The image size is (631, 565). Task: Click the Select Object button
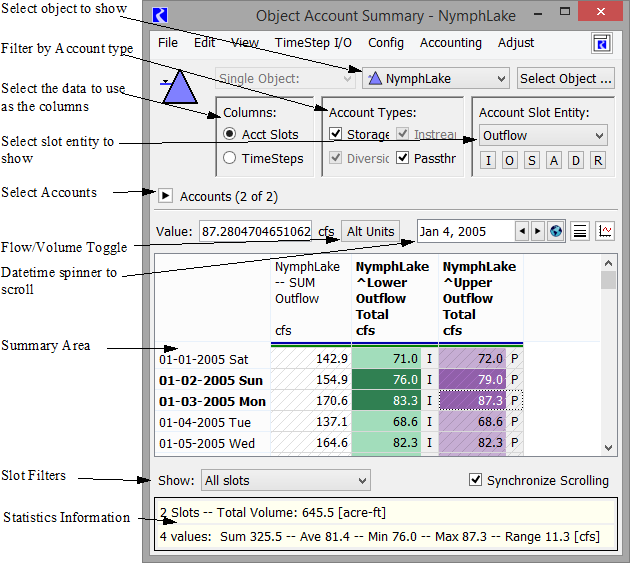pyautogui.click(x=565, y=78)
